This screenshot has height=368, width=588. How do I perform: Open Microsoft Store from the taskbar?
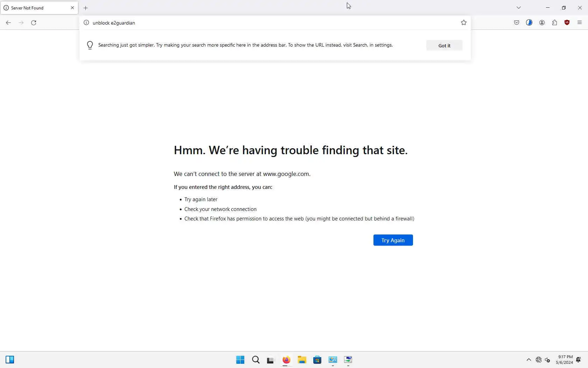[x=317, y=360]
